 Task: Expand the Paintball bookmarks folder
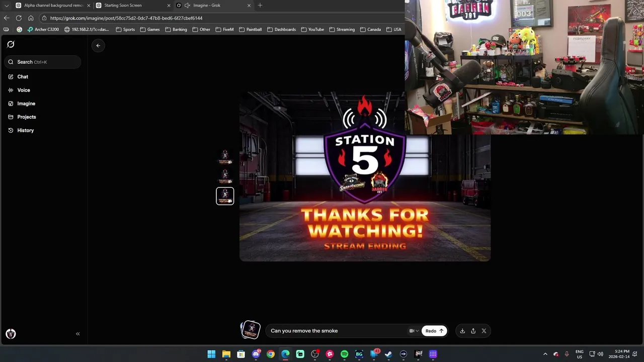(250, 29)
